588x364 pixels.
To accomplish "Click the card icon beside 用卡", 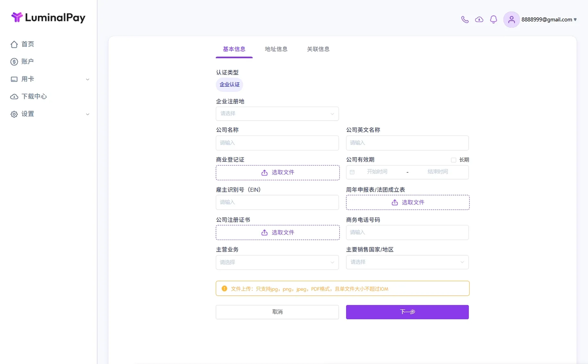I will [x=14, y=79].
